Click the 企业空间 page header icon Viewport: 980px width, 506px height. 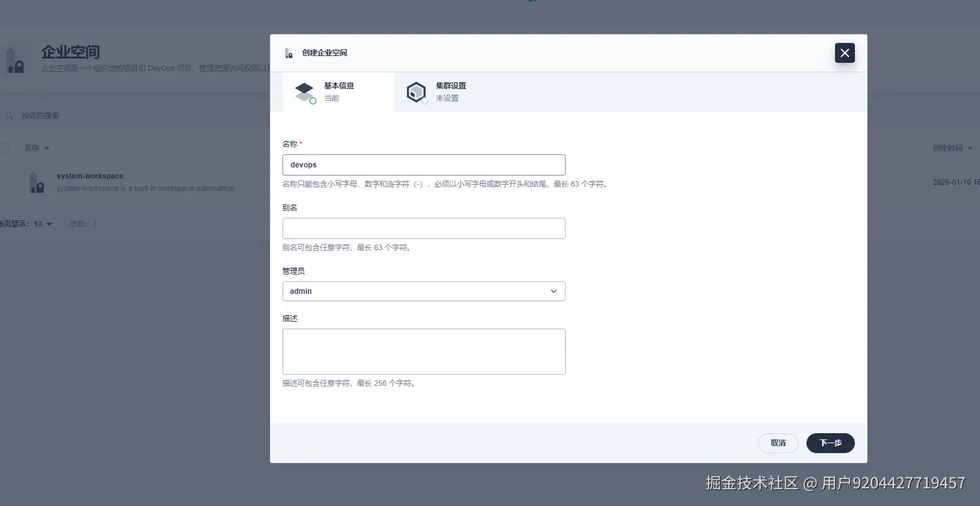pyautogui.click(x=15, y=60)
